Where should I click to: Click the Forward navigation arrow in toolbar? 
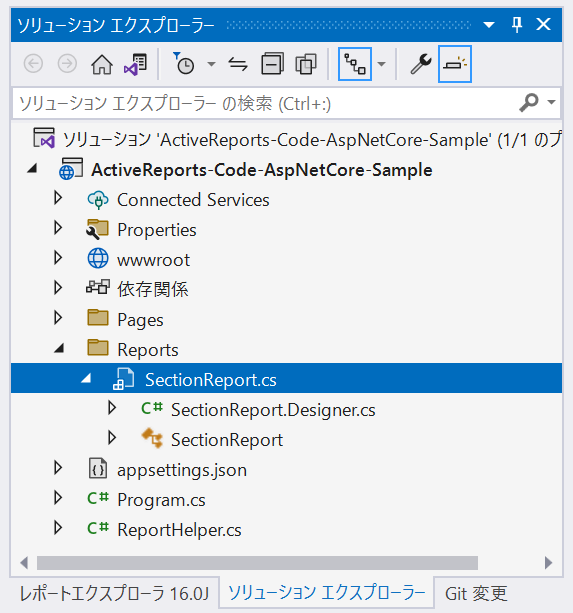pyautogui.click(x=67, y=63)
